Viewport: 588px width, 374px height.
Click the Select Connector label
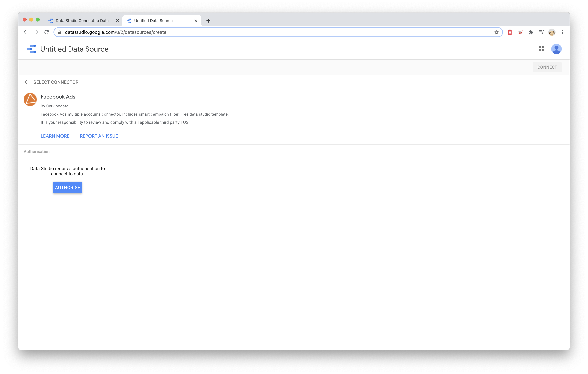(56, 82)
